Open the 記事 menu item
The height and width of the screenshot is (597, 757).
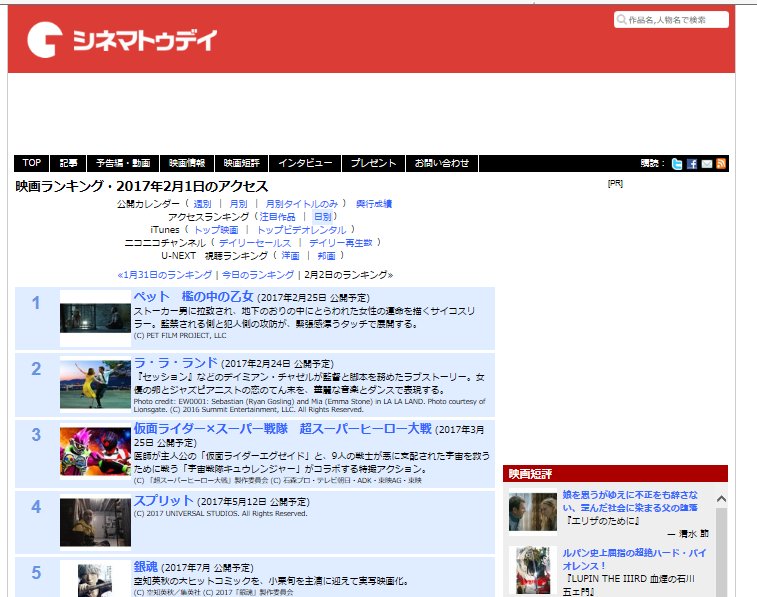[x=69, y=163]
